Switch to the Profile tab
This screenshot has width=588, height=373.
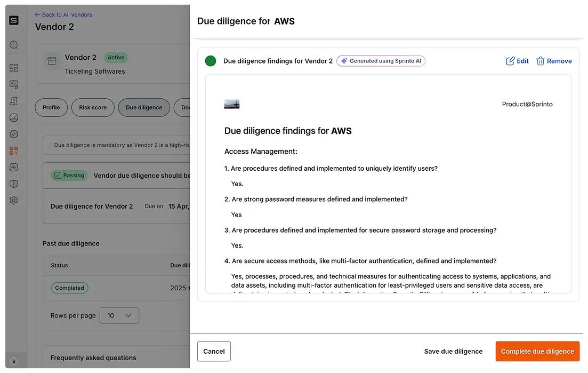point(51,107)
